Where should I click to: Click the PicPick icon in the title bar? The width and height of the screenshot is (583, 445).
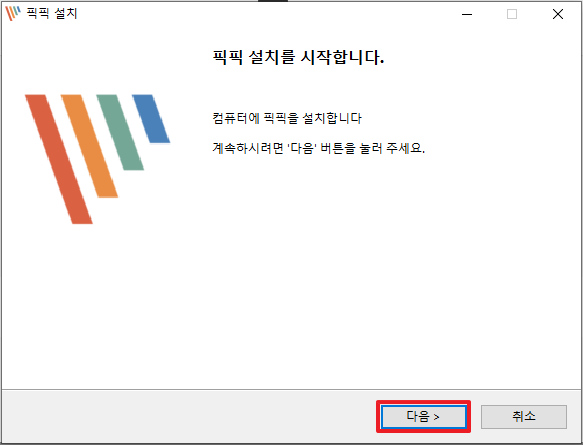click(x=13, y=14)
